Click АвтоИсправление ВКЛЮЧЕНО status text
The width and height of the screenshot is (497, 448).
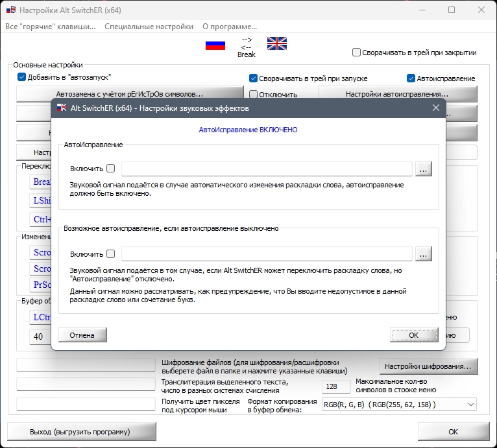tap(248, 130)
